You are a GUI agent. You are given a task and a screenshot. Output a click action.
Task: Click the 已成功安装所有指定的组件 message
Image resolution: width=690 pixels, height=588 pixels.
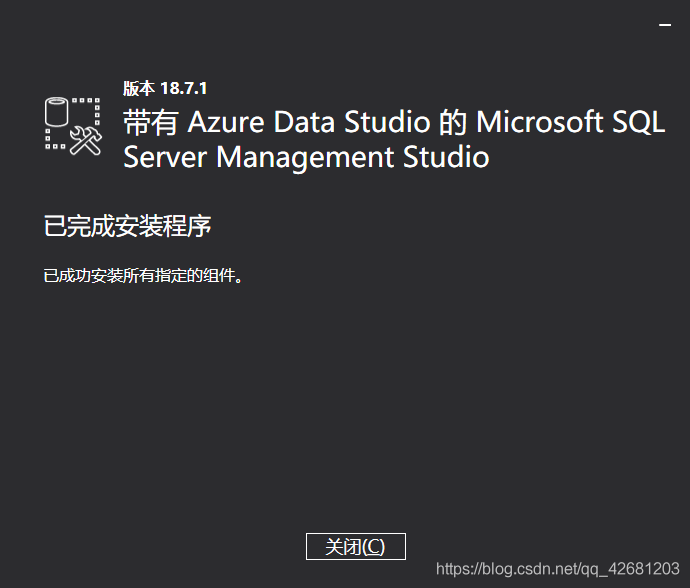tap(143, 276)
